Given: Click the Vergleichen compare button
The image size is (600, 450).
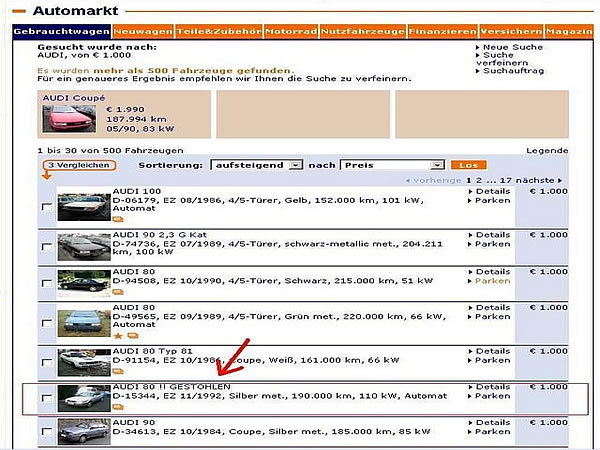Looking at the screenshot, I should (78, 164).
